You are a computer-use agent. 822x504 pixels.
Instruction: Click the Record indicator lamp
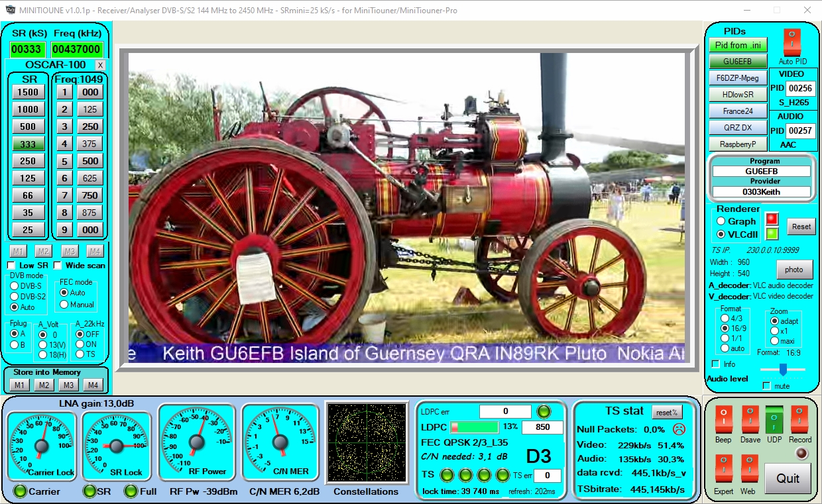pyautogui.click(x=803, y=454)
